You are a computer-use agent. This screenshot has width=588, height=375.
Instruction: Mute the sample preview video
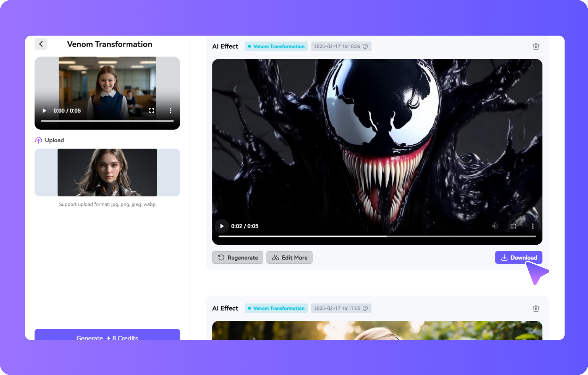[x=133, y=111]
